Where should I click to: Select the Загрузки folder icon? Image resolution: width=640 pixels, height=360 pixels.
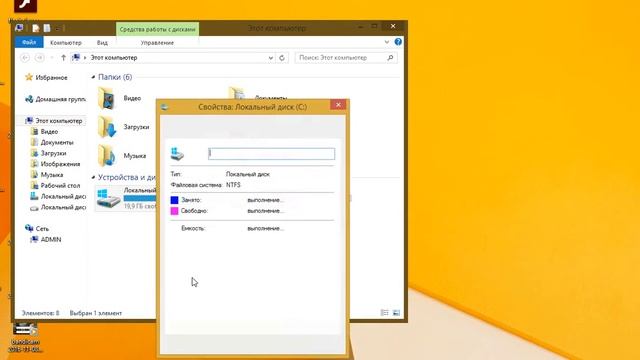tap(107, 127)
